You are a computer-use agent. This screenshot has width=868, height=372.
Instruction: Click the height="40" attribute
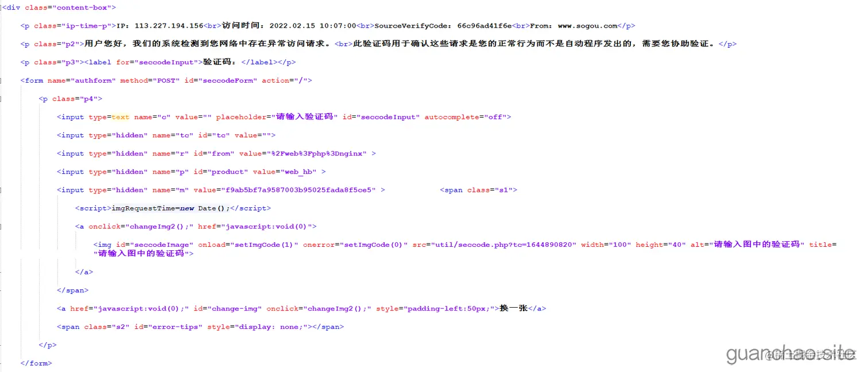tap(661, 245)
